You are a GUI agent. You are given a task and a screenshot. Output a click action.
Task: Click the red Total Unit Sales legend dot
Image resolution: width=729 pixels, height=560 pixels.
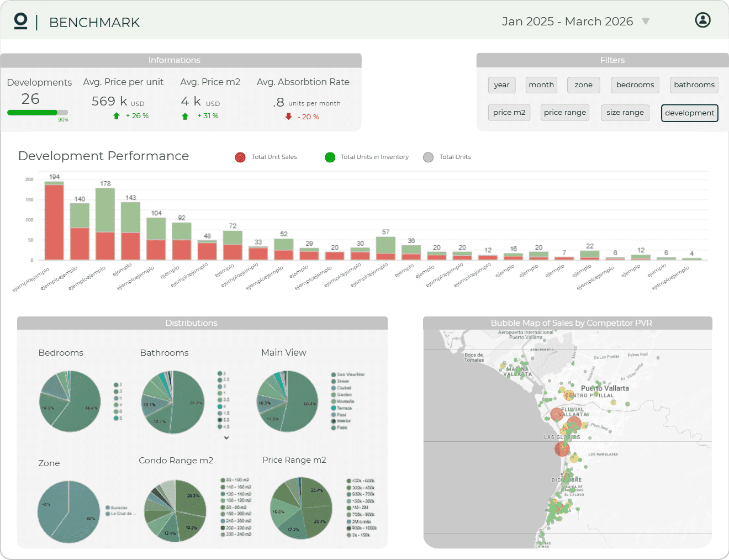tap(240, 157)
